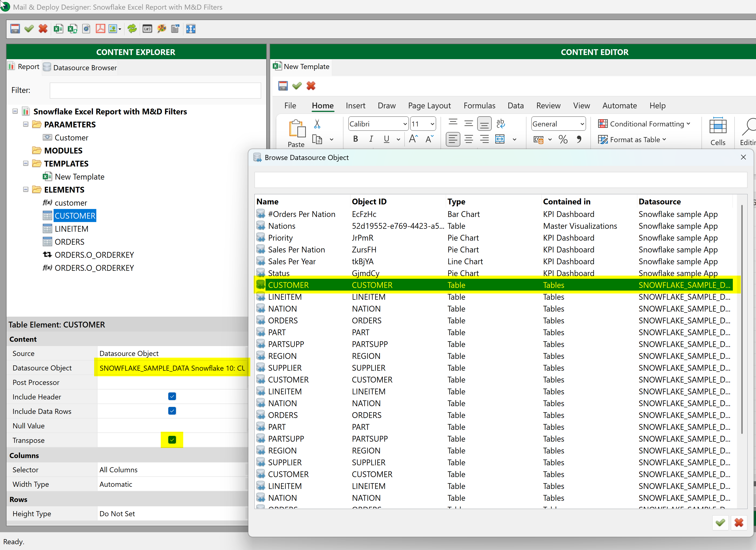The image size is (756, 550).
Task: Open dropdown arrow next to image icon
Action: click(120, 29)
